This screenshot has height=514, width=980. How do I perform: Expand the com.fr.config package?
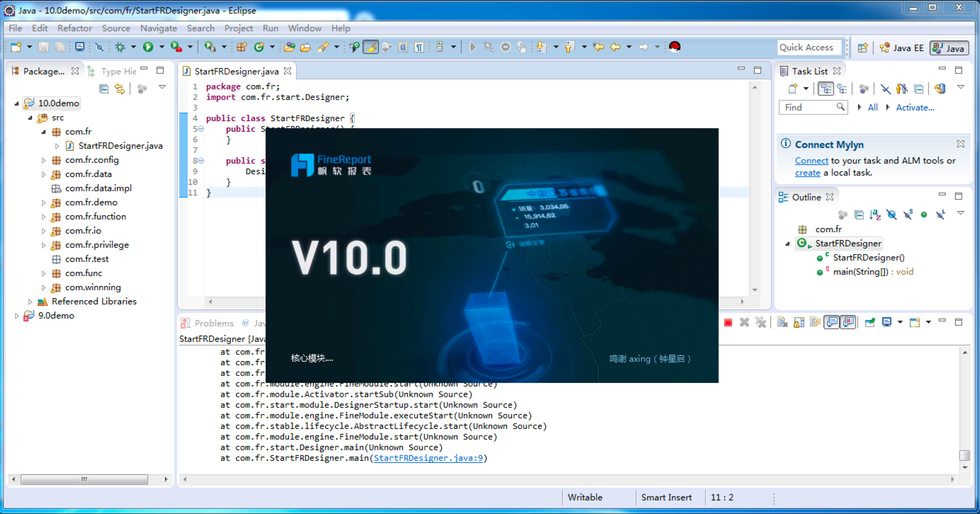[x=44, y=160]
